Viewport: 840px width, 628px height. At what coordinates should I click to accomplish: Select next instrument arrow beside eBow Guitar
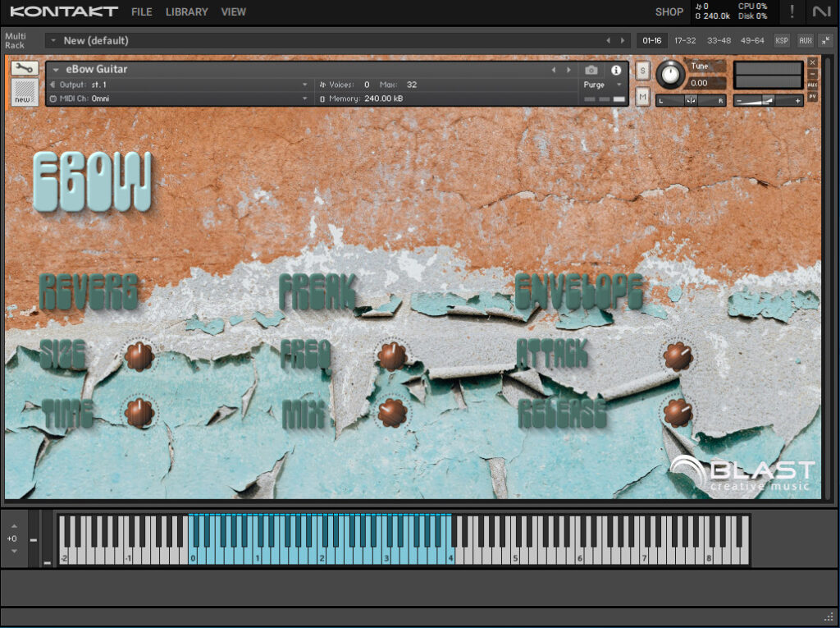tap(568, 71)
